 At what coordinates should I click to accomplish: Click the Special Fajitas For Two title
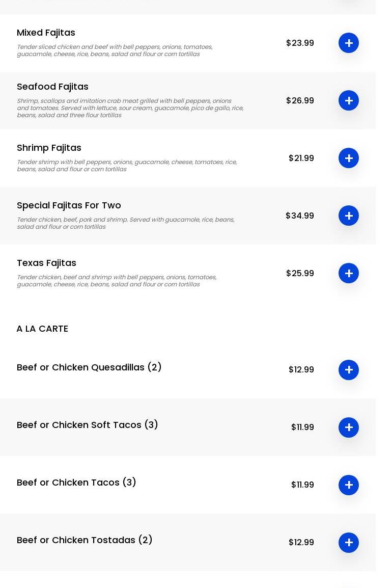pos(69,205)
